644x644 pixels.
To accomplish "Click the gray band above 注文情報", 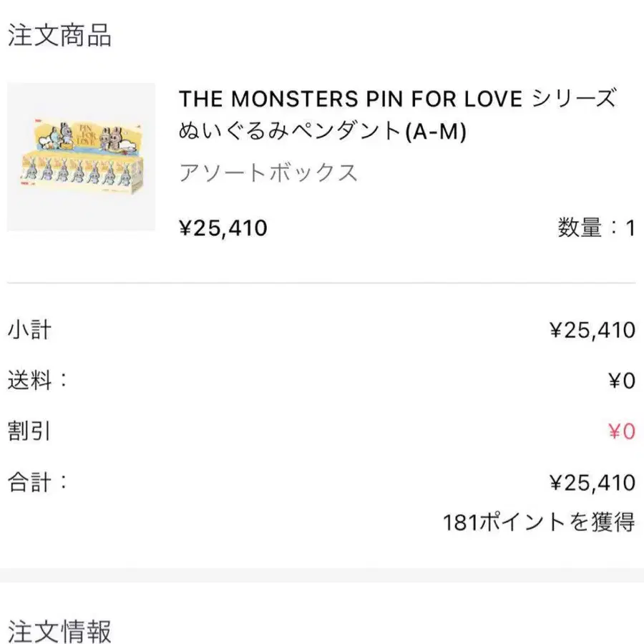I will [x=322, y=580].
